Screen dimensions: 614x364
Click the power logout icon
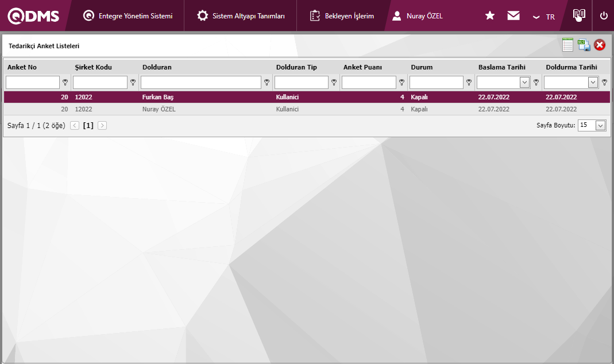click(603, 16)
